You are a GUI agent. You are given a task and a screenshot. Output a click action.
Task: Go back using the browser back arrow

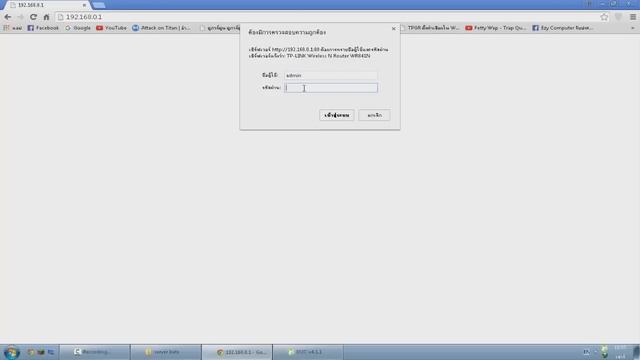[x=8, y=17]
